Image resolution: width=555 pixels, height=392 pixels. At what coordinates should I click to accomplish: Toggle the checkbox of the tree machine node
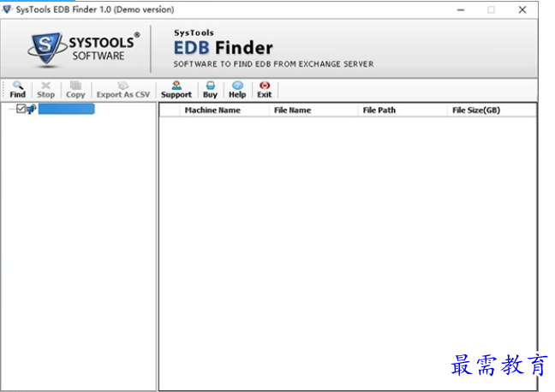point(21,109)
